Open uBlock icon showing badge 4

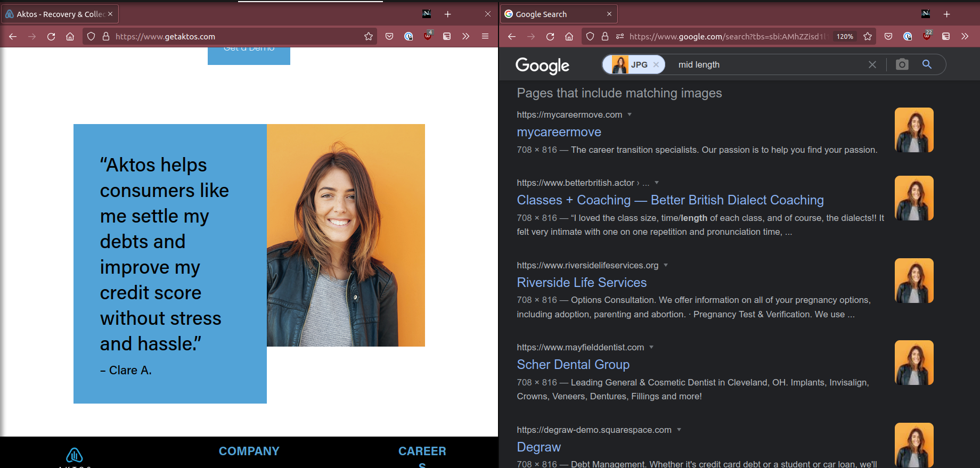pos(428,35)
